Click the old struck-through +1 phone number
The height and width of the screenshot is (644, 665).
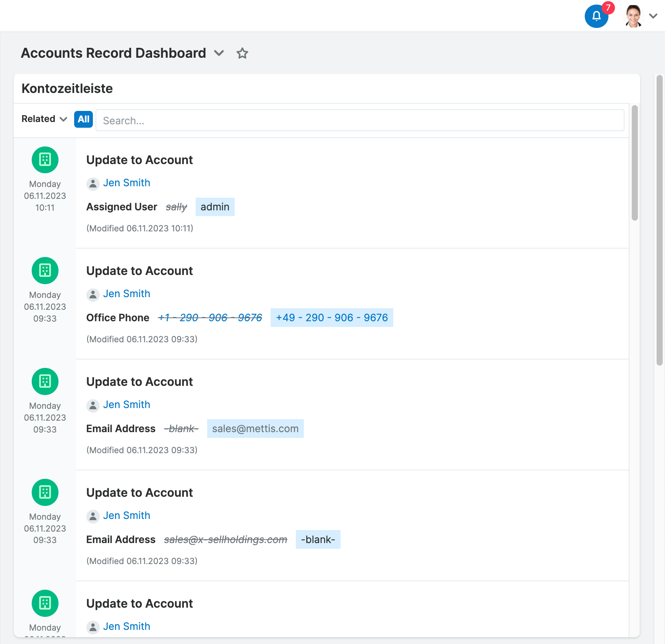210,318
